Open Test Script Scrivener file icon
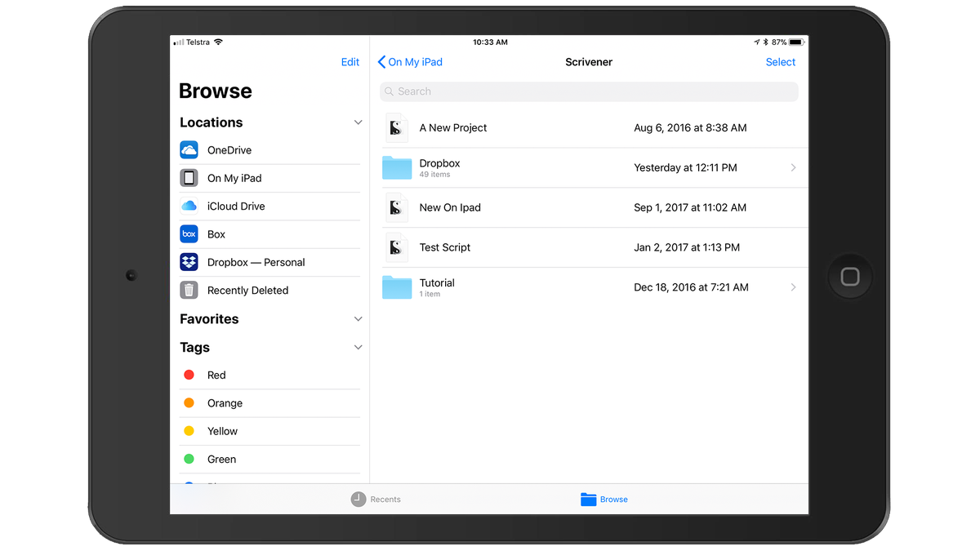 [396, 247]
